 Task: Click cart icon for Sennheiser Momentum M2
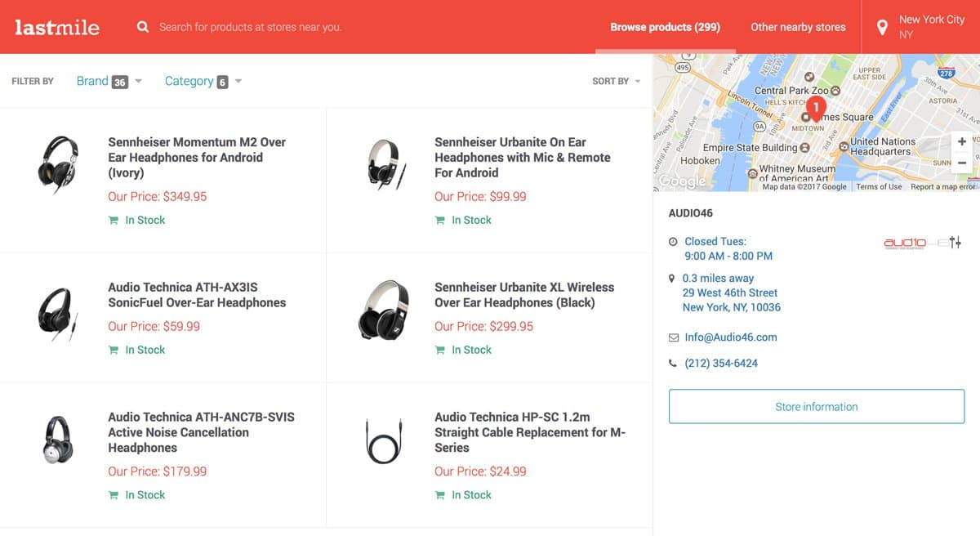(x=114, y=220)
